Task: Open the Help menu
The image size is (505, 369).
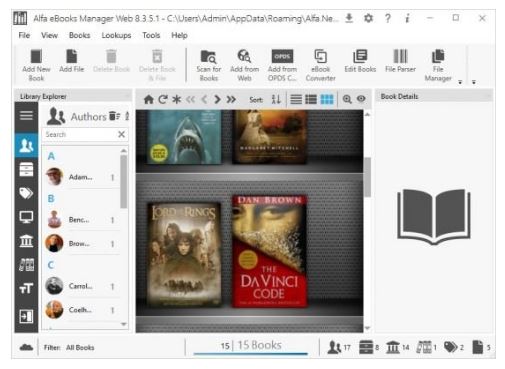Action: click(179, 35)
